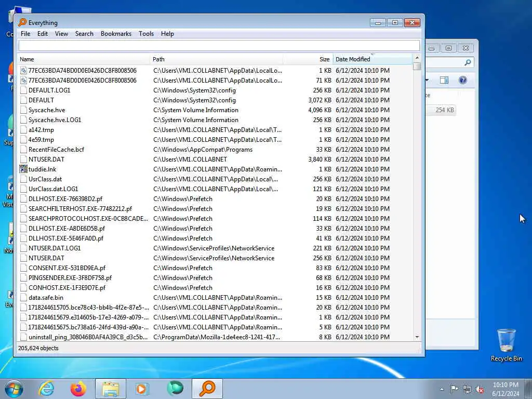Launch Internet Explorer from taskbar

(46, 389)
